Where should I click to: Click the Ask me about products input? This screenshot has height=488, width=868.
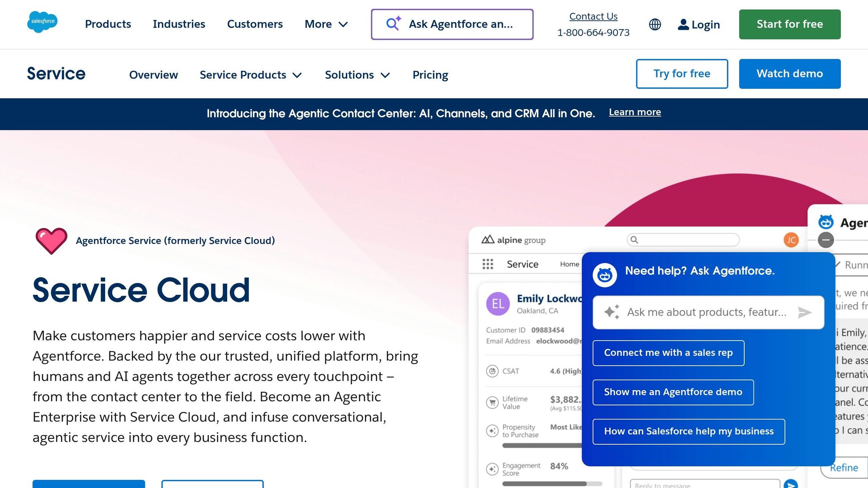pos(708,313)
